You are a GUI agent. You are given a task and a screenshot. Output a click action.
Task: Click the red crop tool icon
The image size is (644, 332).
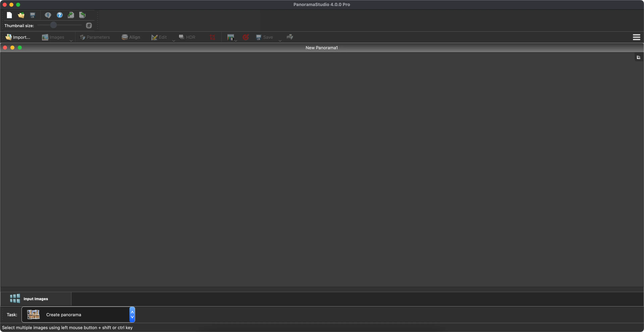click(212, 37)
